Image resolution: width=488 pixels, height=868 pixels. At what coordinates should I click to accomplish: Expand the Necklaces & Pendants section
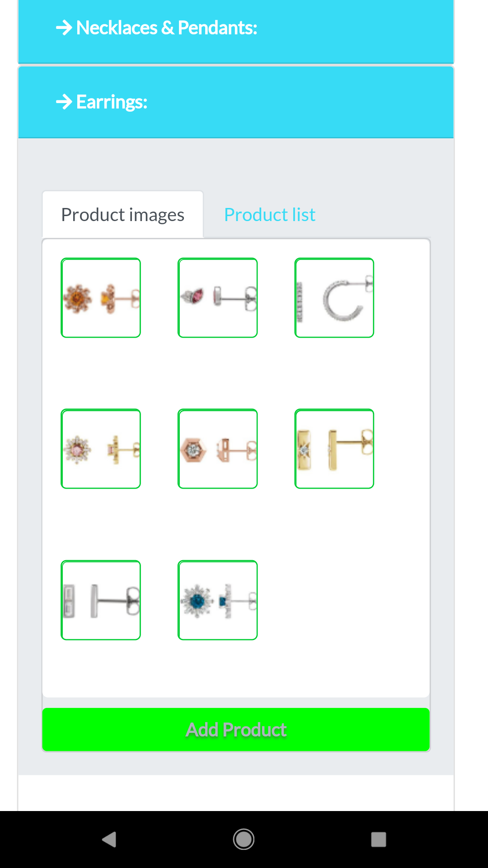point(236,31)
